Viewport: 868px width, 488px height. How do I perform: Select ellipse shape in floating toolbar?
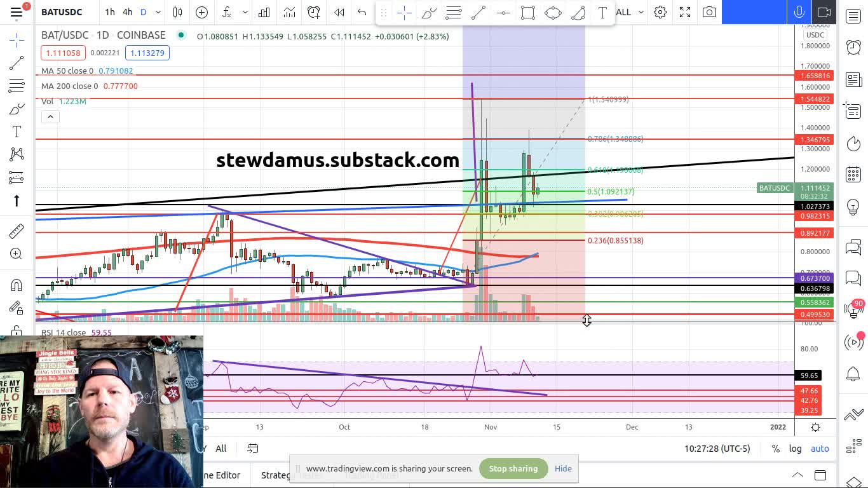(x=553, y=13)
